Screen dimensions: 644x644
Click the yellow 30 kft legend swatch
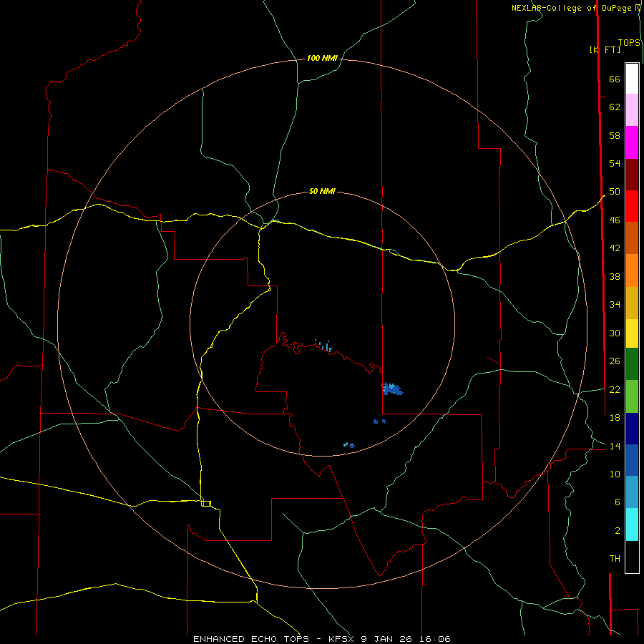tap(632, 333)
